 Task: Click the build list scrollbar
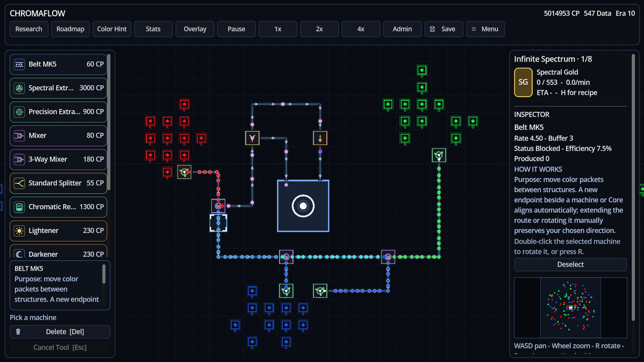point(109,122)
